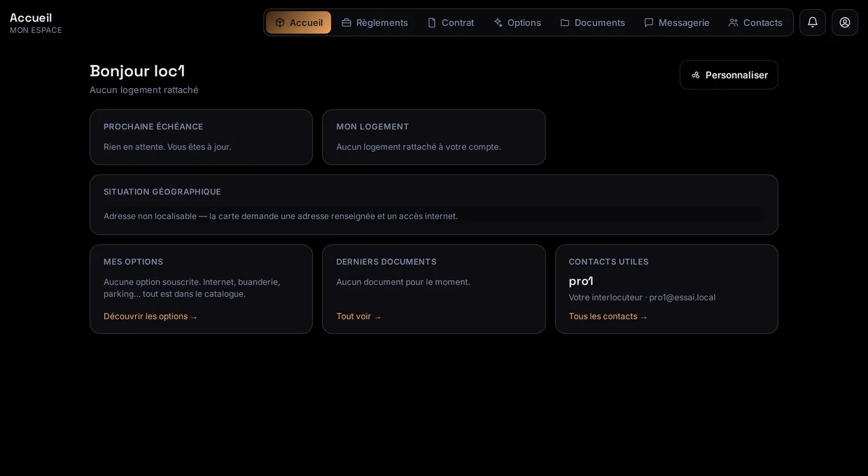
Task: Go to the Contrat tab
Action: tap(451, 22)
